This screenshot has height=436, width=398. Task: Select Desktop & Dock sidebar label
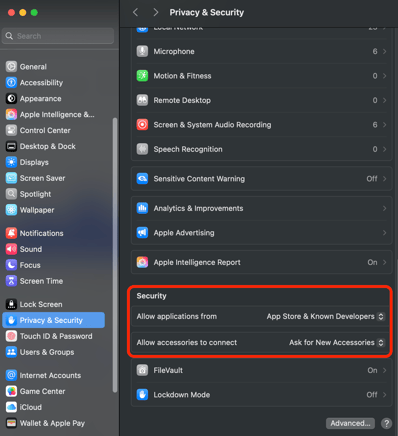click(48, 146)
